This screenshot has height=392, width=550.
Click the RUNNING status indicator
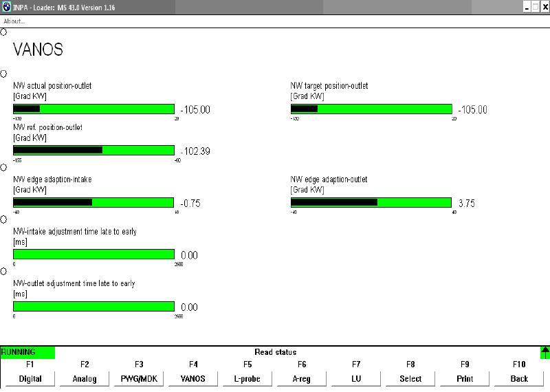coord(27,352)
